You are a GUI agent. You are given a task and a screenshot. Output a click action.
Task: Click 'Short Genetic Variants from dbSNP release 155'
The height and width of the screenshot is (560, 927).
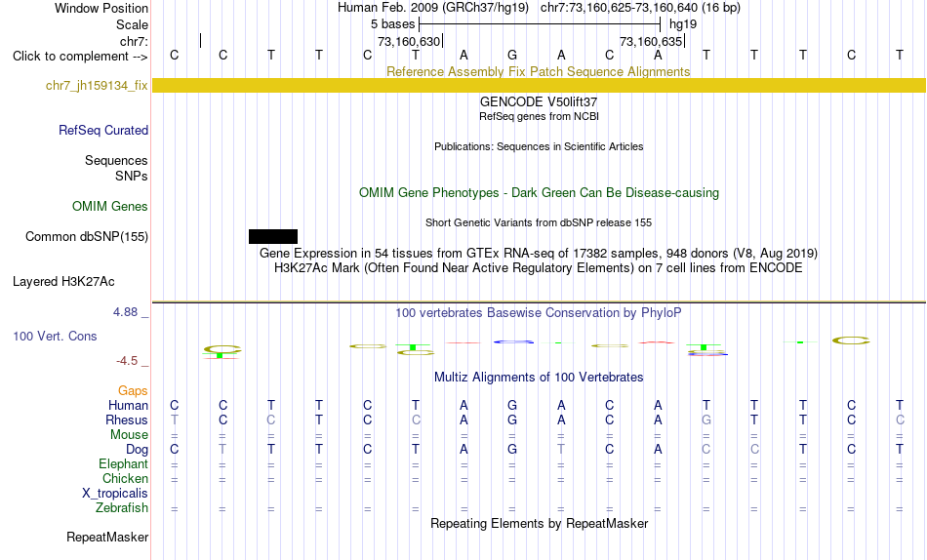click(x=539, y=223)
